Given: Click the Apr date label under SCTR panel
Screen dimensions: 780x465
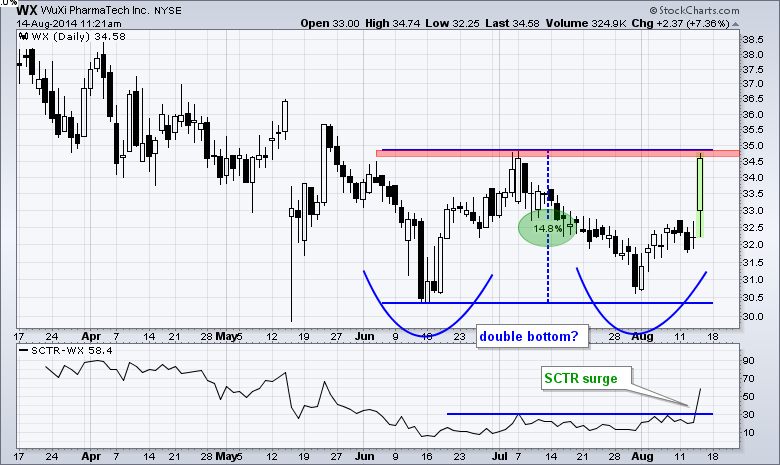Looking at the screenshot, I should (x=91, y=456).
